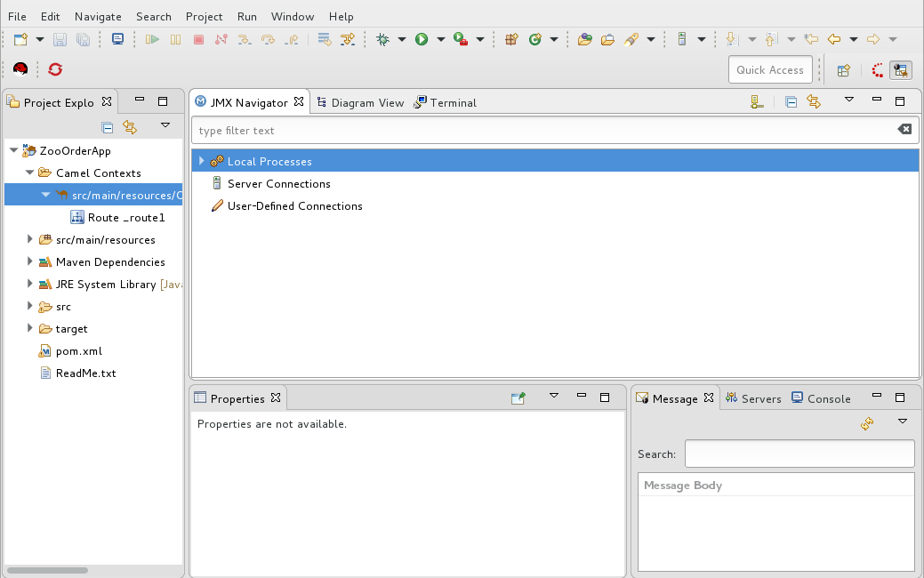Click the Red Hat Central icon
924x578 pixels.
point(20,69)
